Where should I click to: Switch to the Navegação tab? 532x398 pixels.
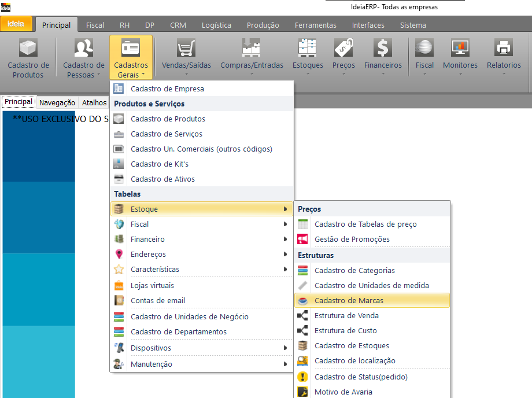coord(57,102)
